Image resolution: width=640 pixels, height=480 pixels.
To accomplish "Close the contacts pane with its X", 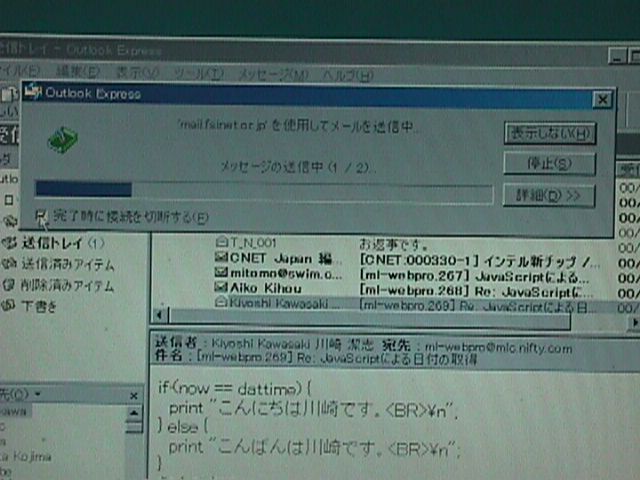I will click(133, 396).
